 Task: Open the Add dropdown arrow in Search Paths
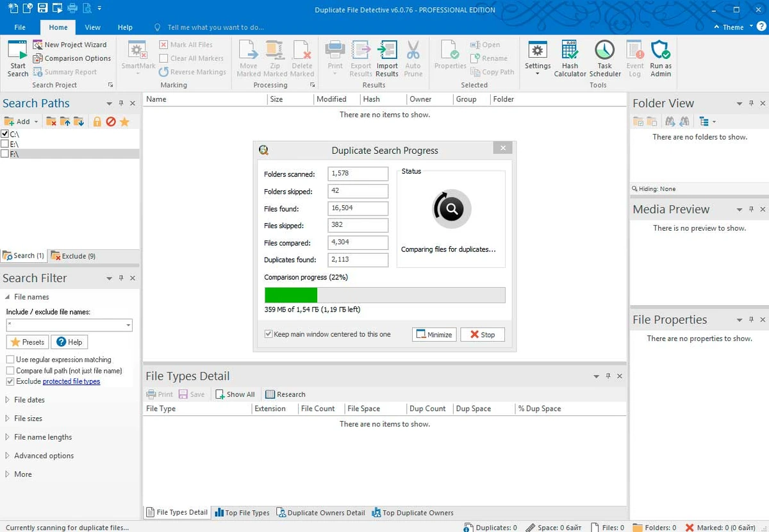point(36,122)
